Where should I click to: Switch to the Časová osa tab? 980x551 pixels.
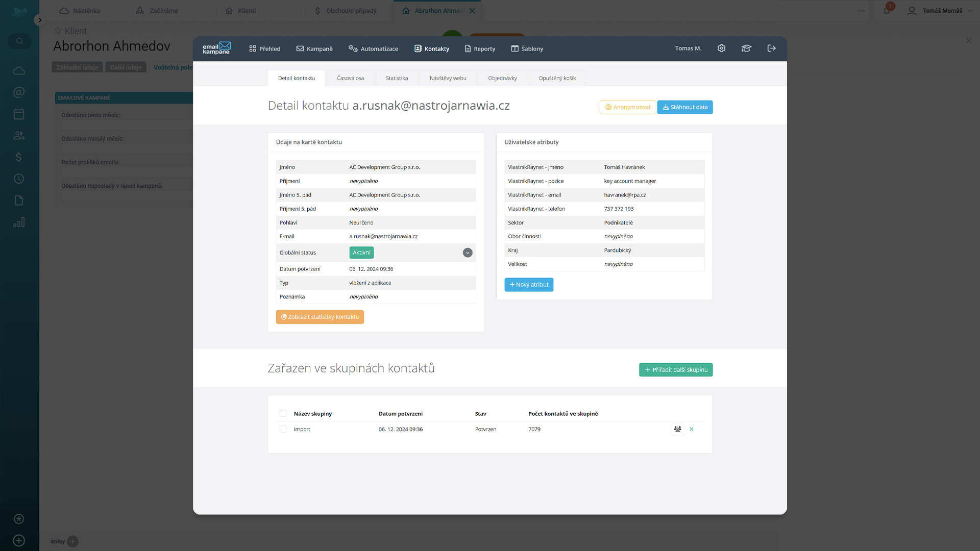coord(350,78)
